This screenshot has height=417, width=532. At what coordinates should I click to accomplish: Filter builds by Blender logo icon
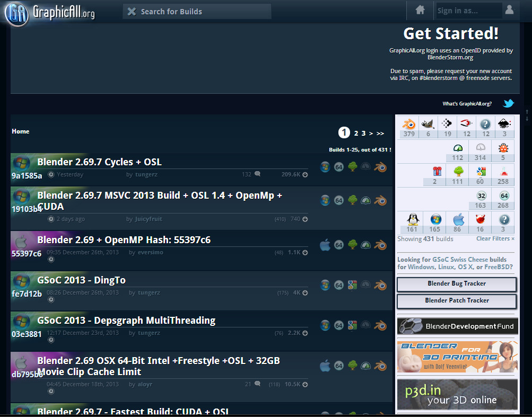(x=409, y=124)
